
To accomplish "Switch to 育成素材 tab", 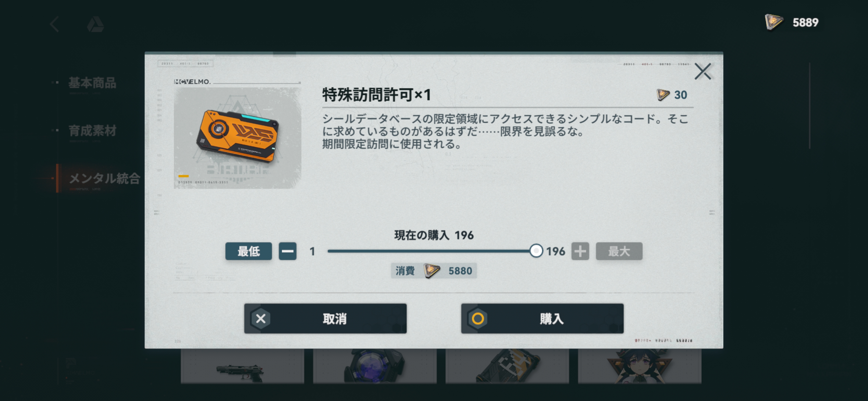I will click(x=92, y=131).
